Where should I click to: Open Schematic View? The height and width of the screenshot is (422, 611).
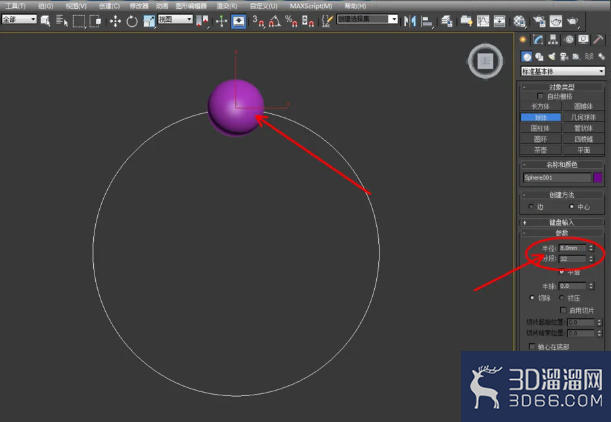click(499, 21)
